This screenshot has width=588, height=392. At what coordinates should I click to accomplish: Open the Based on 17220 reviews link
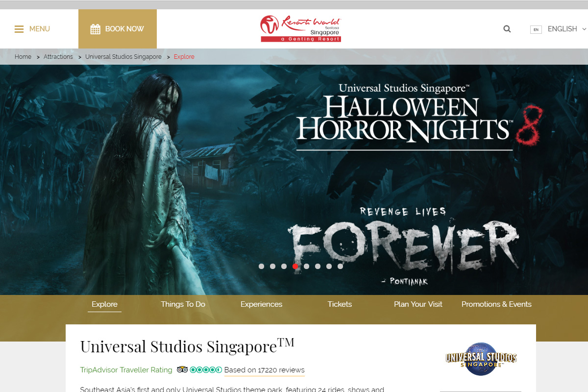pyautogui.click(x=264, y=370)
